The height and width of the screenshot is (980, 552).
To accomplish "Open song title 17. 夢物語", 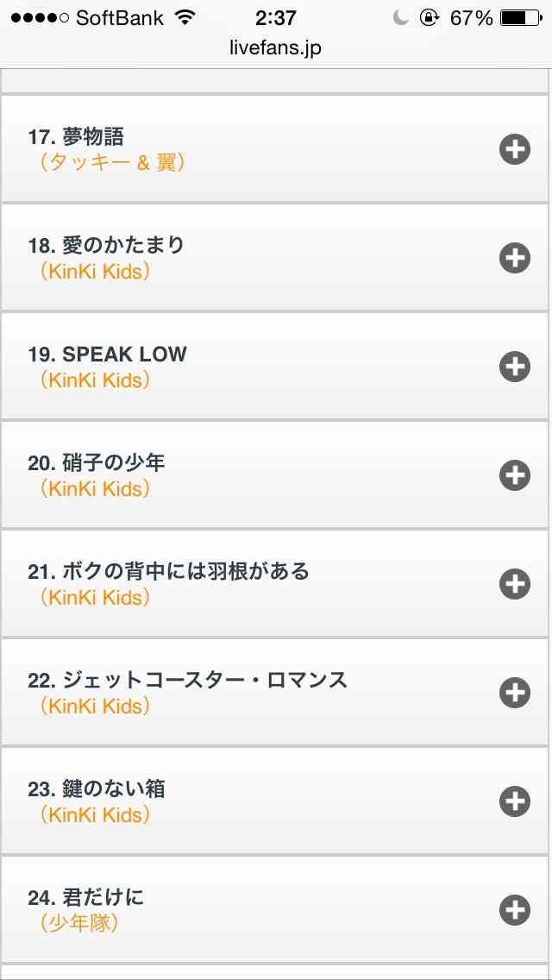I will (76, 136).
